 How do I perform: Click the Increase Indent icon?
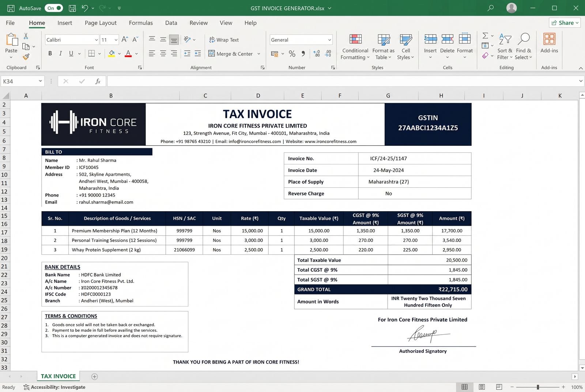[198, 53]
